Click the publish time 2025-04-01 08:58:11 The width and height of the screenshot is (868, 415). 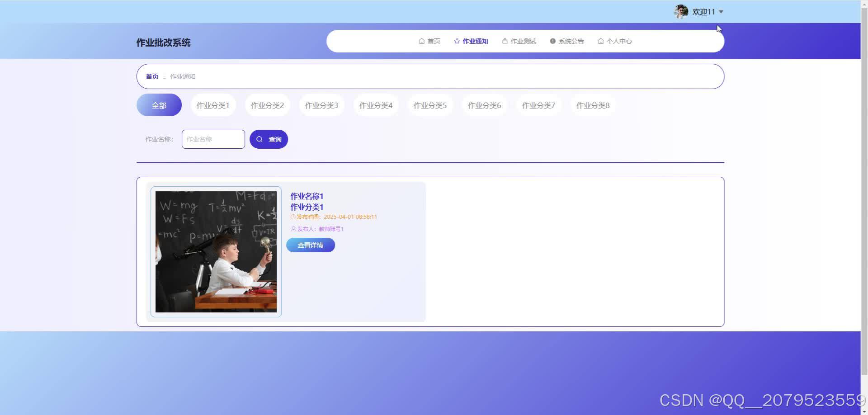[x=350, y=217]
